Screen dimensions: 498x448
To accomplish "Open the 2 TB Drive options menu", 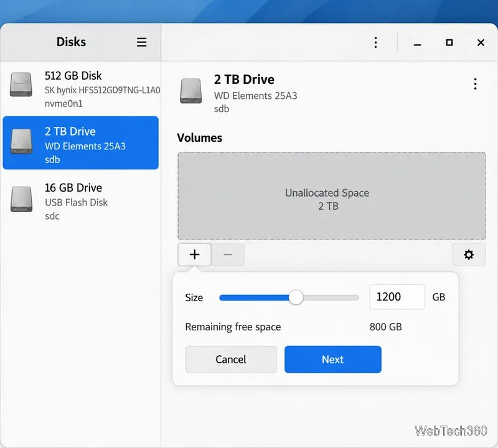I will (475, 84).
